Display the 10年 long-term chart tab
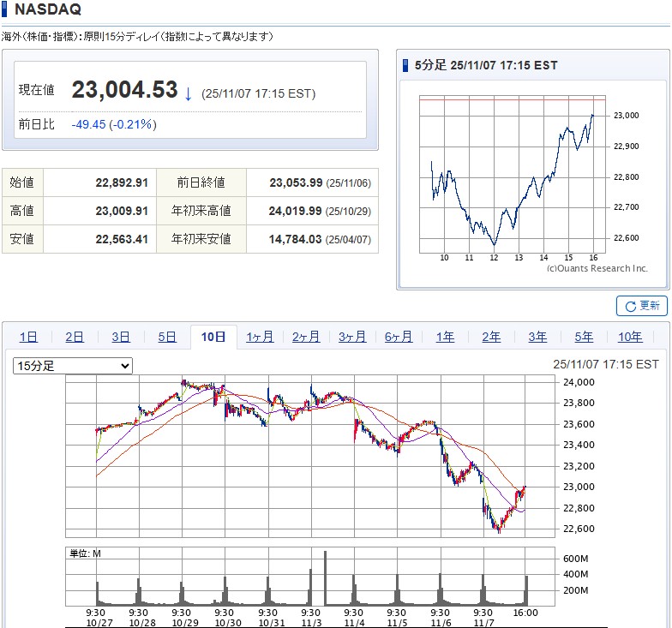The width and height of the screenshot is (672, 628). coord(630,337)
